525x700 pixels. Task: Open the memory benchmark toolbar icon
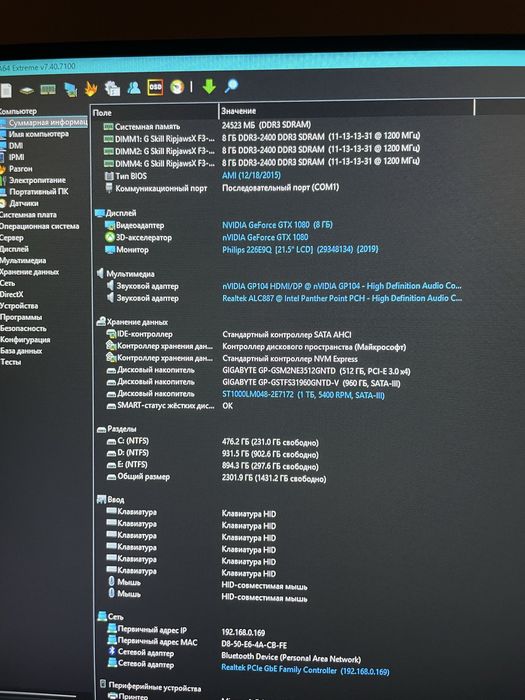[x=48, y=90]
